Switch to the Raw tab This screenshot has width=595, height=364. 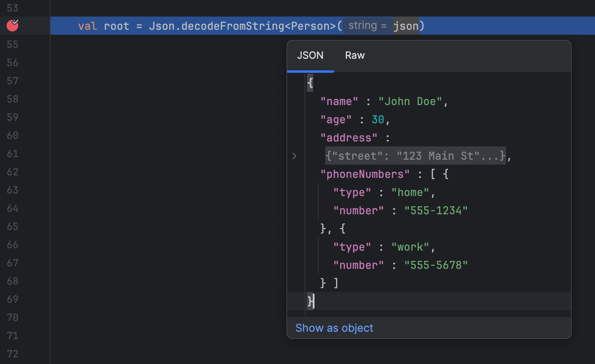(355, 55)
